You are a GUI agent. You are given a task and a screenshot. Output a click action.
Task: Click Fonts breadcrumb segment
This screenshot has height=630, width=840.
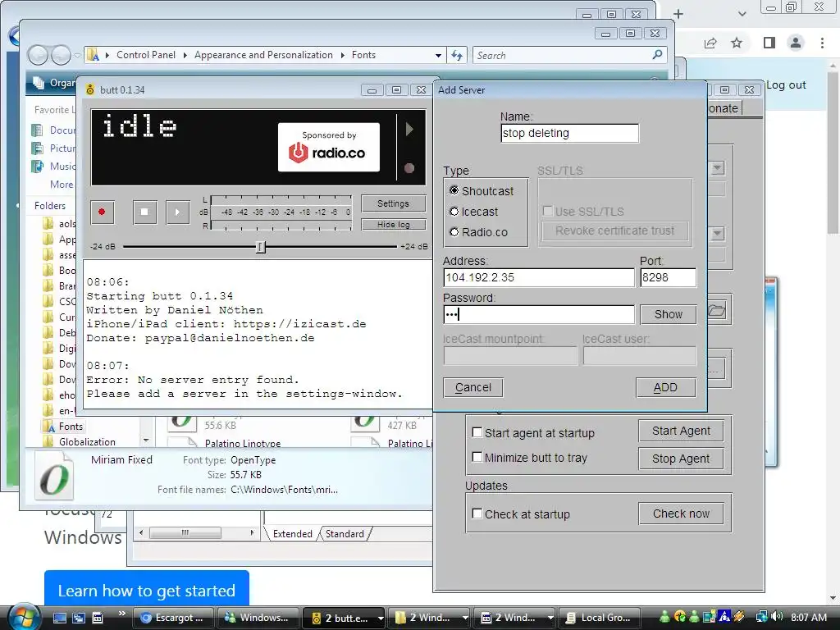tap(363, 55)
